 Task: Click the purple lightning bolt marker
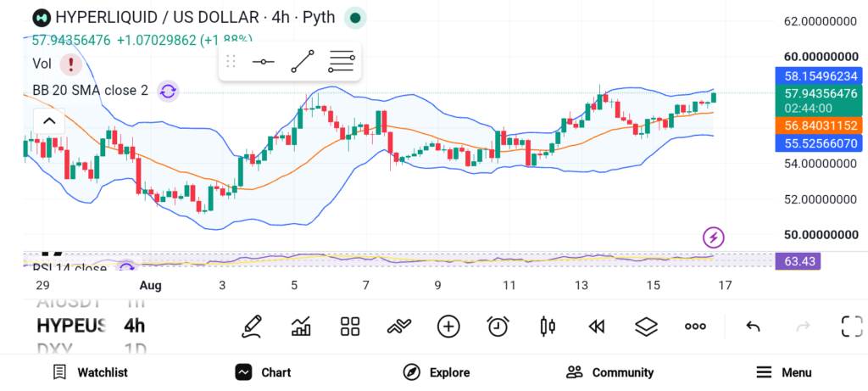714,237
